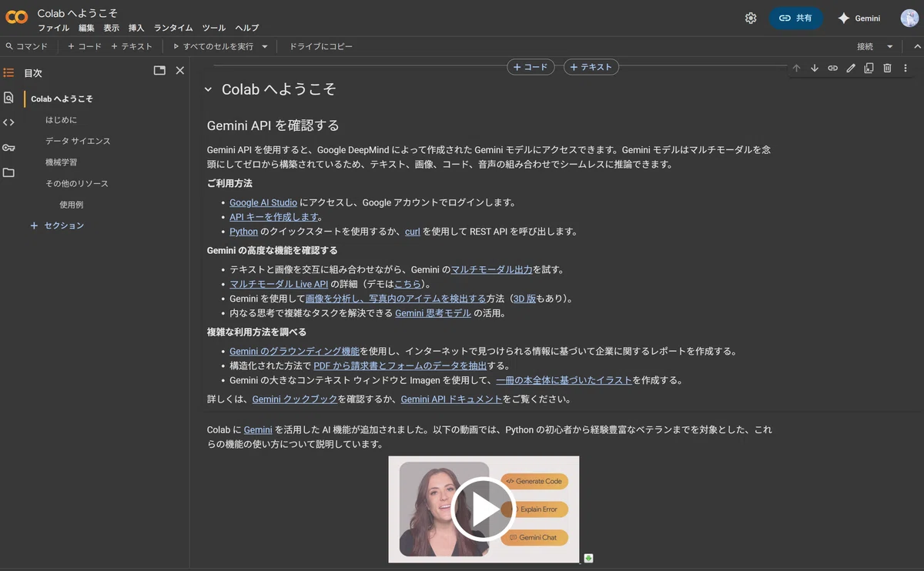
Task: Open the Python quickstart link
Action: point(243,232)
